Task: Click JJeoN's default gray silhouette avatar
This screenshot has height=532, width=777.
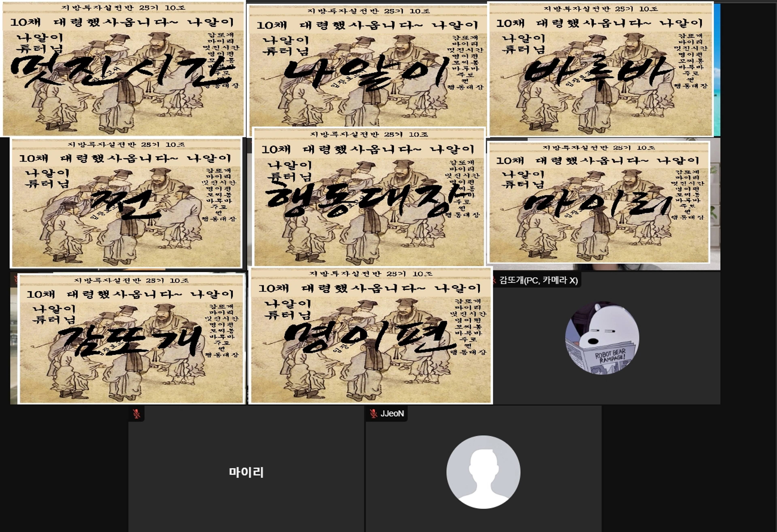Action: click(483, 472)
